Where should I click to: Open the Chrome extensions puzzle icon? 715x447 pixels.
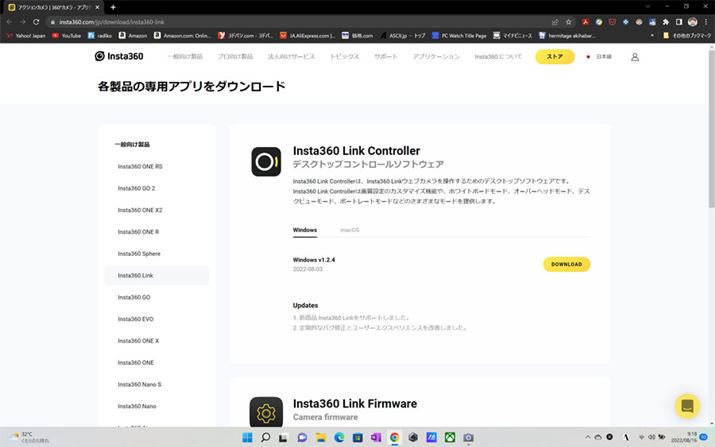point(666,21)
